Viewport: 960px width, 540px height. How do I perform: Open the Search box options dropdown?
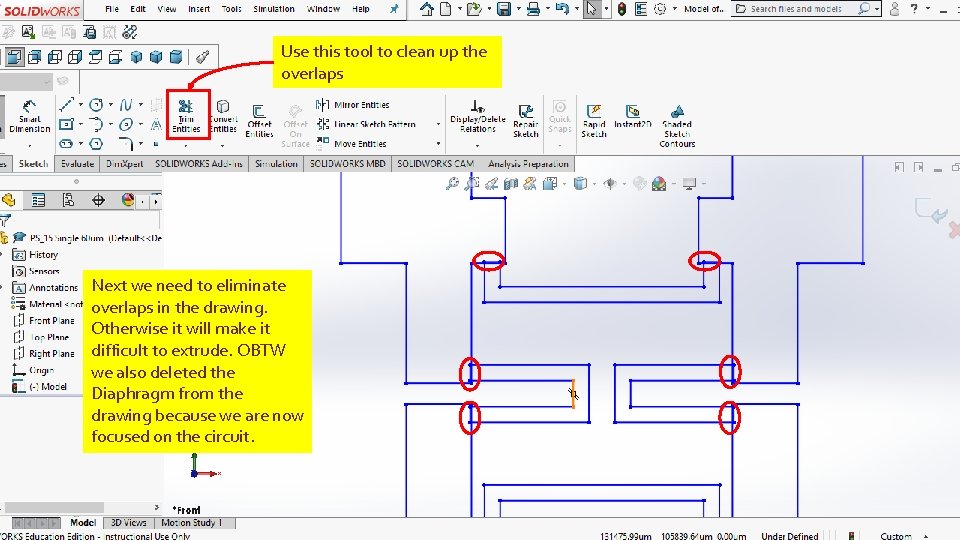[x=877, y=9]
